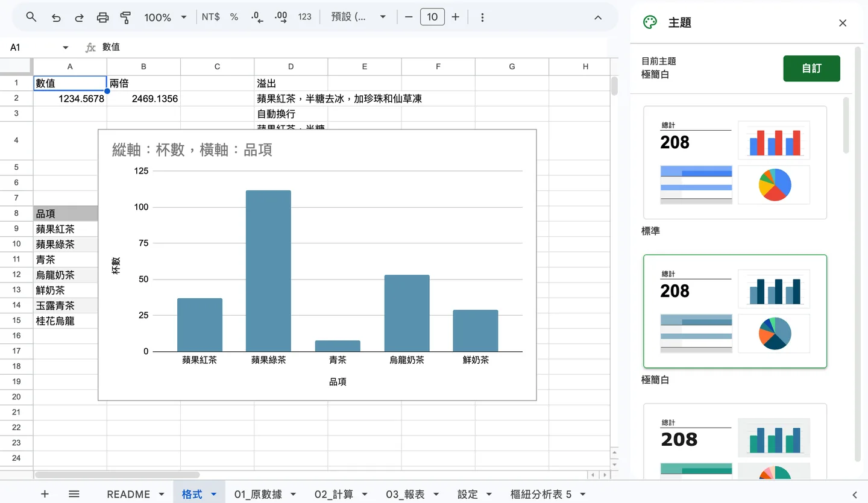
Task: Click the 品項 header cell in row 8
Action: (66, 213)
